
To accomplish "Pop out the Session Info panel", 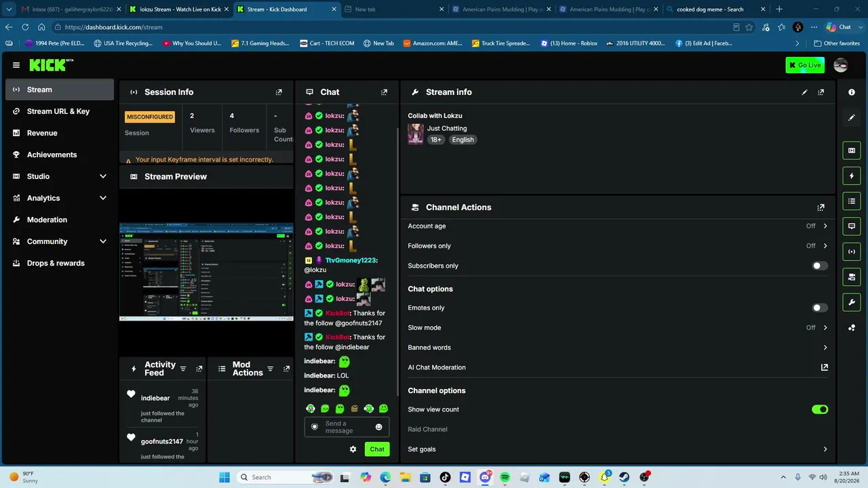I will click(x=279, y=92).
